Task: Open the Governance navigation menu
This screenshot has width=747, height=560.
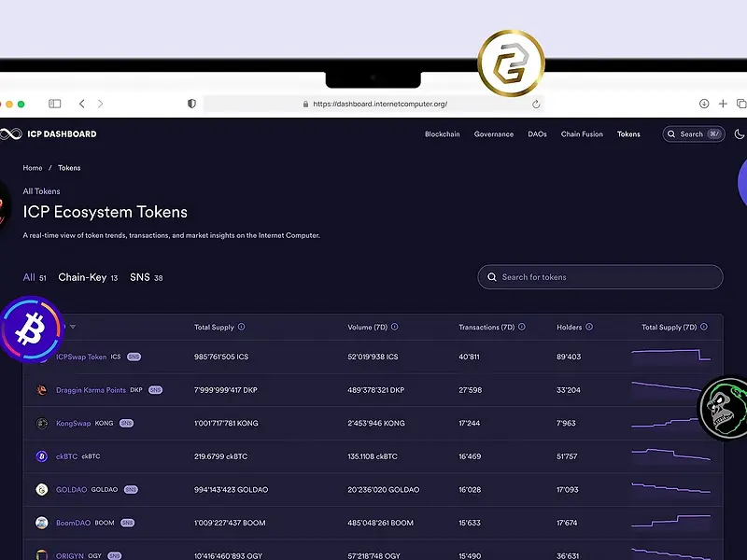Action: (493, 134)
